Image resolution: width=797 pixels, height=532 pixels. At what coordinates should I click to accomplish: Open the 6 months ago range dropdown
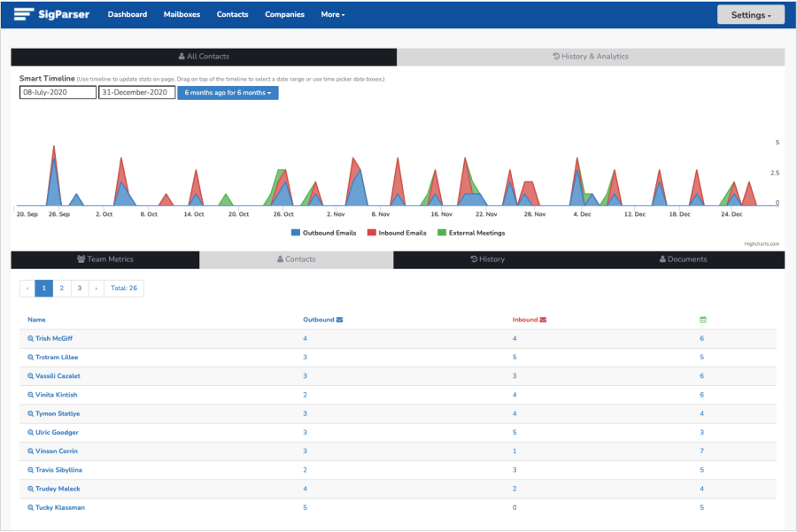click(228, 92)
